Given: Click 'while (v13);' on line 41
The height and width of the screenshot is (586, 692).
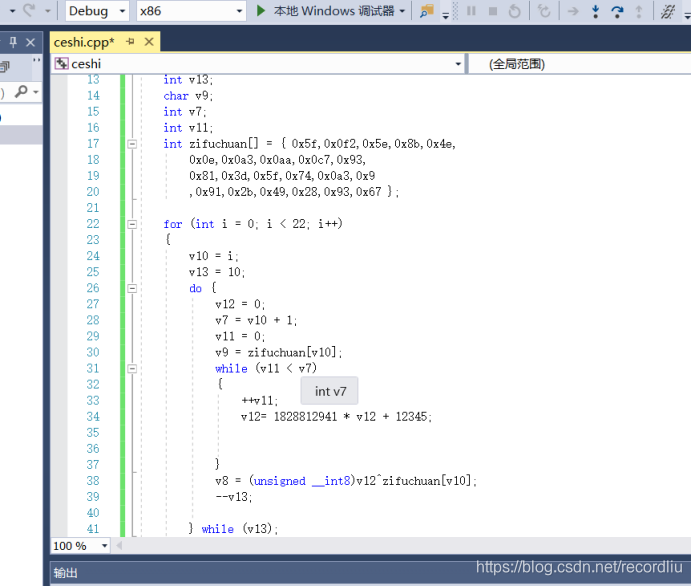Looking at the screenshot, I should pyautogui.click(x=240, y=529).
